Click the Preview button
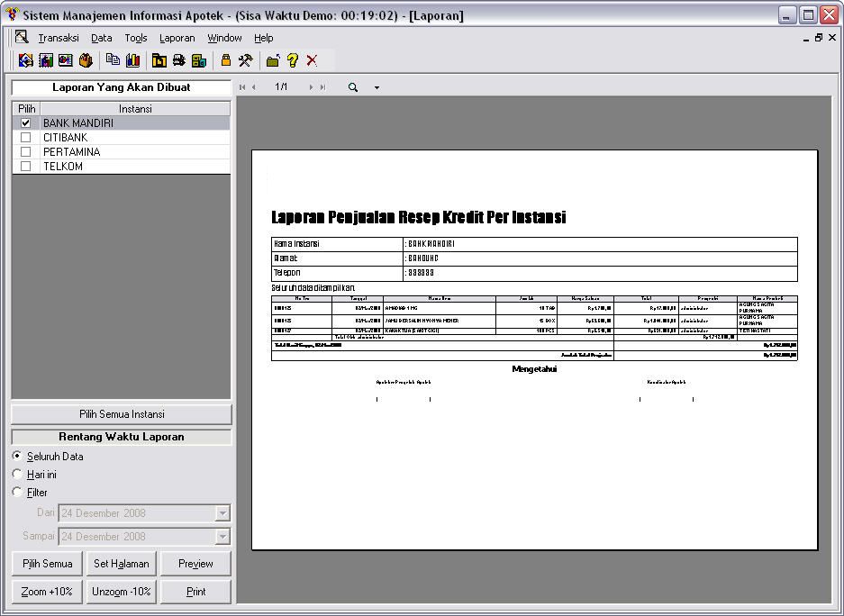Viewport: 844px width, 616px height. [x=195, y=563]
